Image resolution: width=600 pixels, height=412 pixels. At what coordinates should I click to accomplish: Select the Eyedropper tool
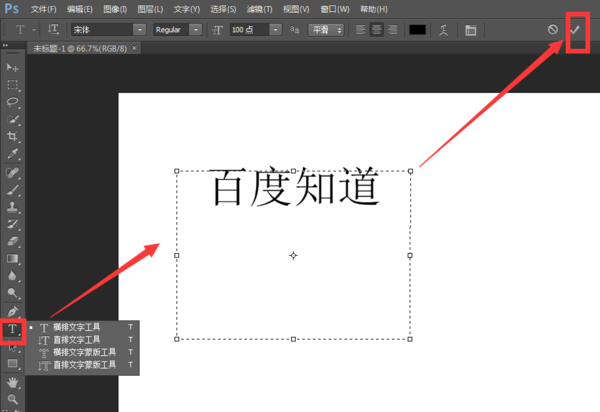pyautogui.click(x=12, y=153)
